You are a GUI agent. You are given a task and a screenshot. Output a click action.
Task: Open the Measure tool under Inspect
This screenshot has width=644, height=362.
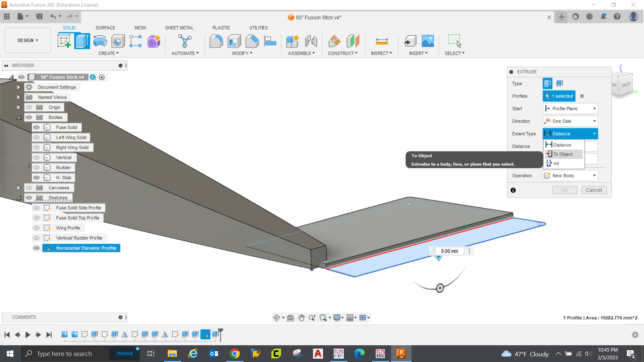point(382,41)
